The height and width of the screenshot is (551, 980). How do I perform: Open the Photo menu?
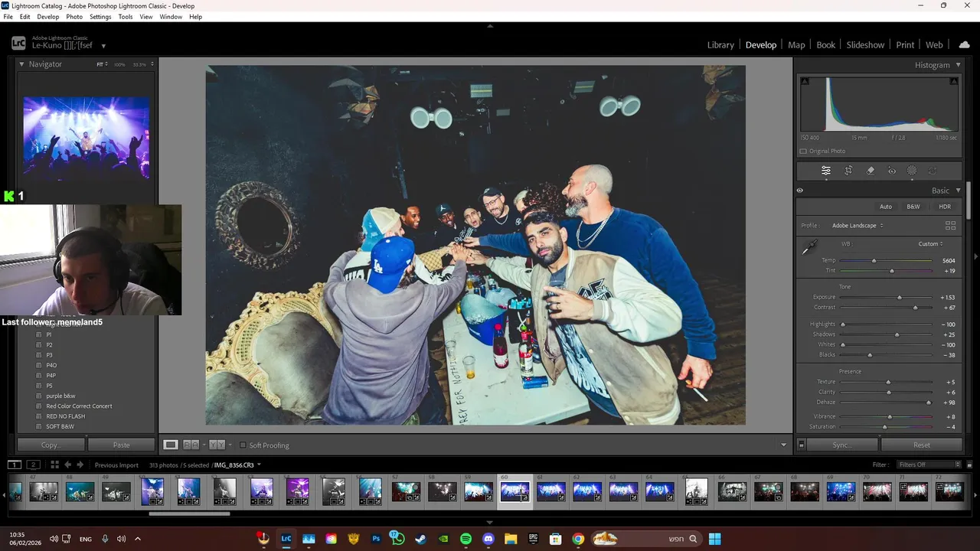coord(74,17)
